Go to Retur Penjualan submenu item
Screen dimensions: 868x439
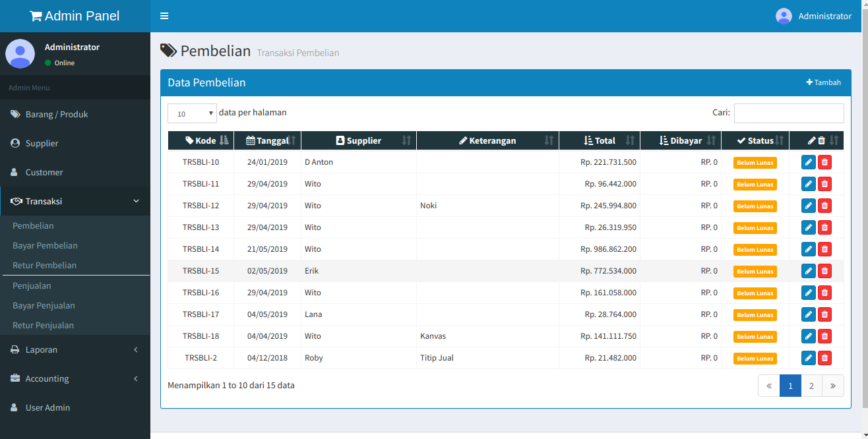click(43, 325)
